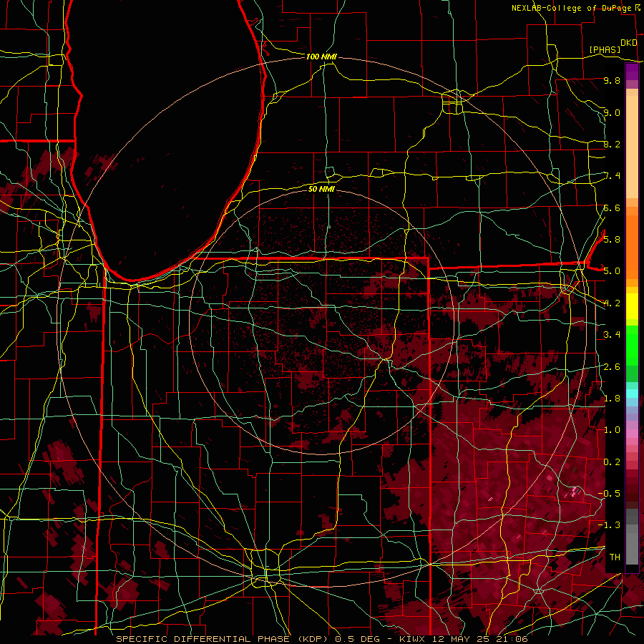Click the -1.3 value on the scale

[609, 525]
